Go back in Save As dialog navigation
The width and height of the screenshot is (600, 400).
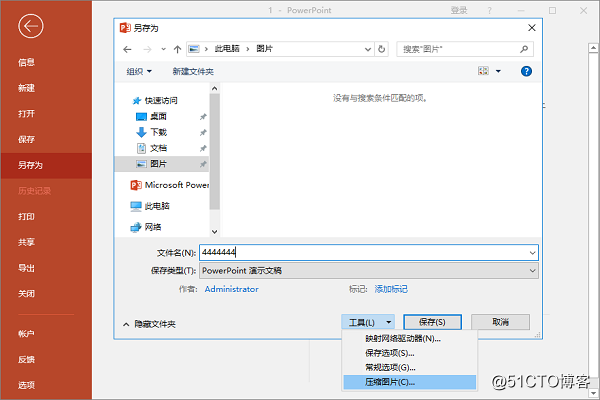coord(127,49)
